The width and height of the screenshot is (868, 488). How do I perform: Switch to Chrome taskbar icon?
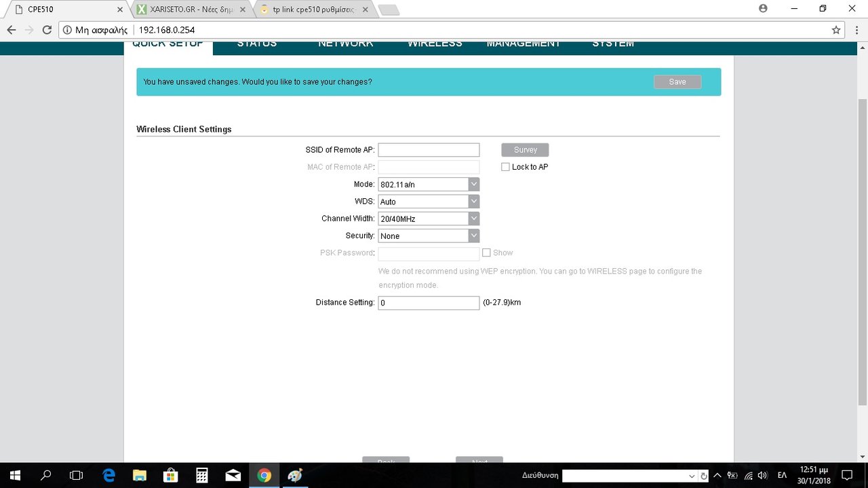point(264,475)
